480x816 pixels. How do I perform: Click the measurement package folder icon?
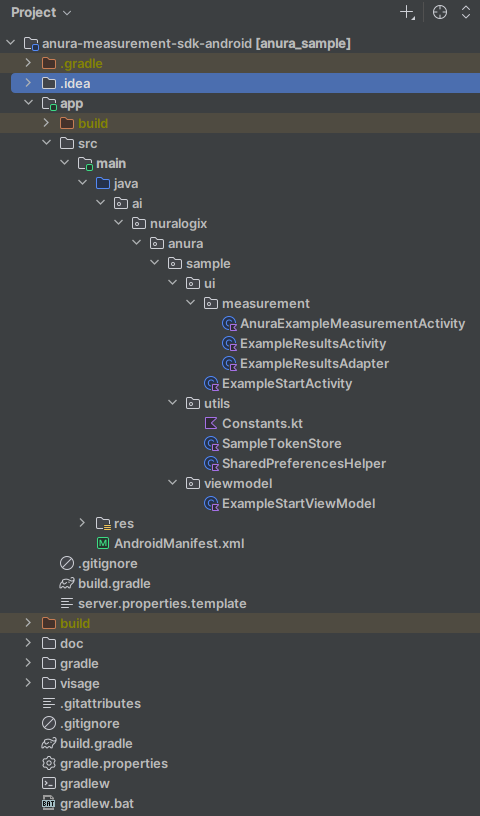[x=211, y=303]
